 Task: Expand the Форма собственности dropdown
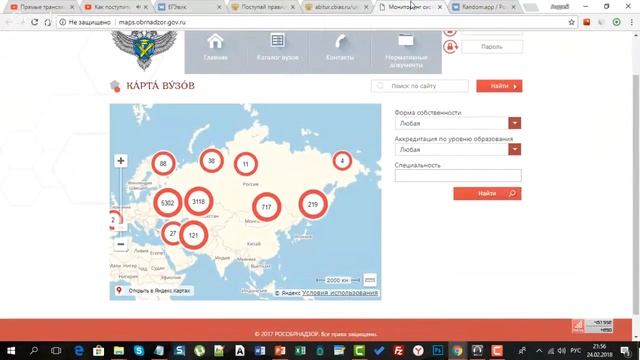point(514,123)
